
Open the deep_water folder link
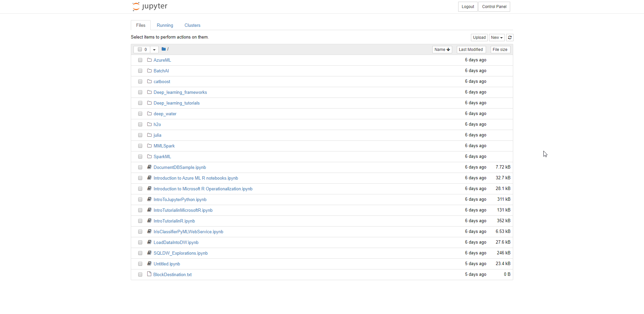165,114
